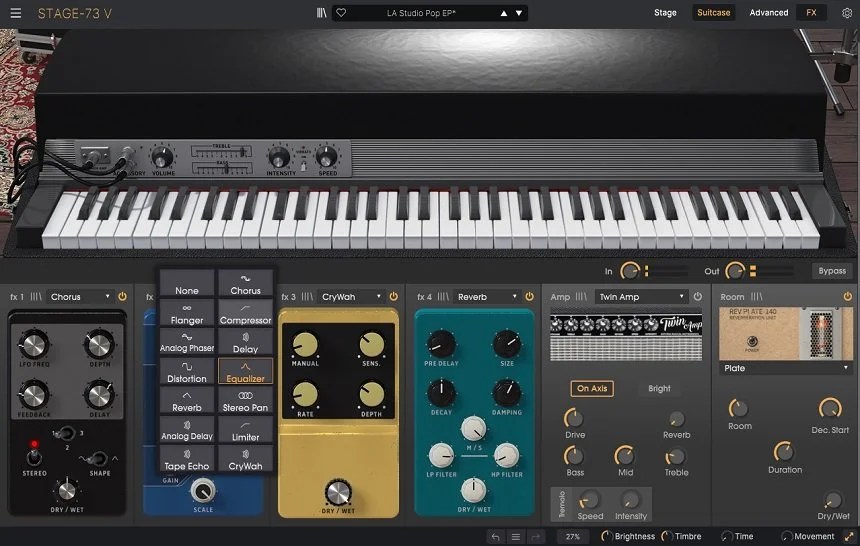
Task: Select Flanger in effect menu
Action: 187,313
